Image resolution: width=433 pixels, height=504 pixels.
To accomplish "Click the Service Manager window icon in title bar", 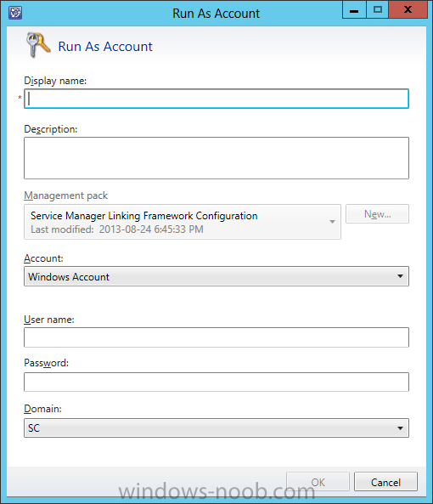I will click(15, 13).
